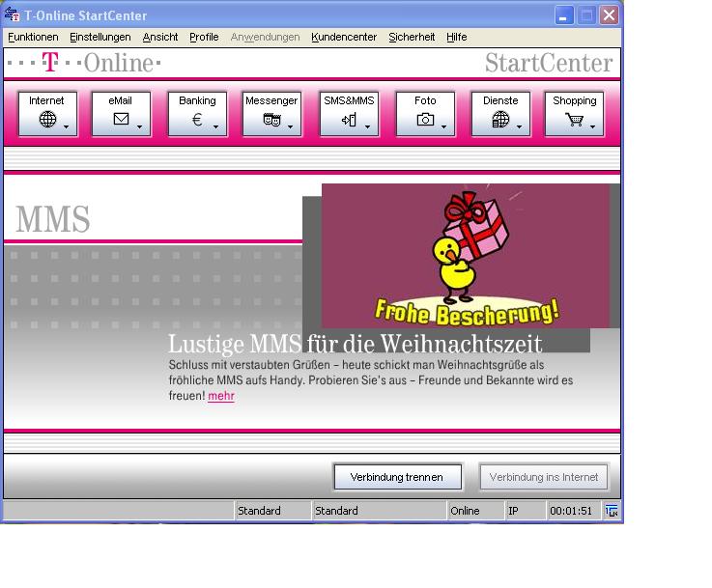Click the Verbindung ins Internet button
712x588 pixels.
(x=544, y=477)
